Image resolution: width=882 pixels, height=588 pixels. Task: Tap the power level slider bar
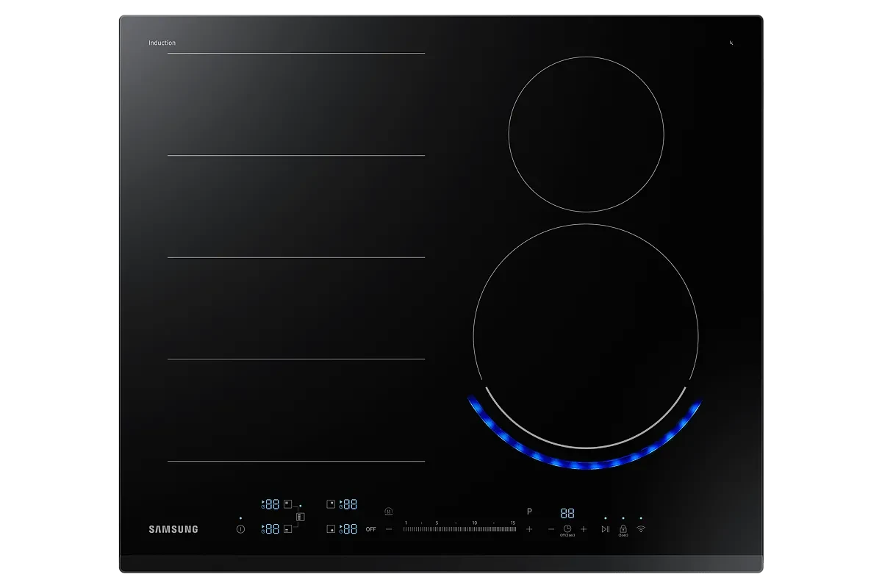tap(459, 529)
